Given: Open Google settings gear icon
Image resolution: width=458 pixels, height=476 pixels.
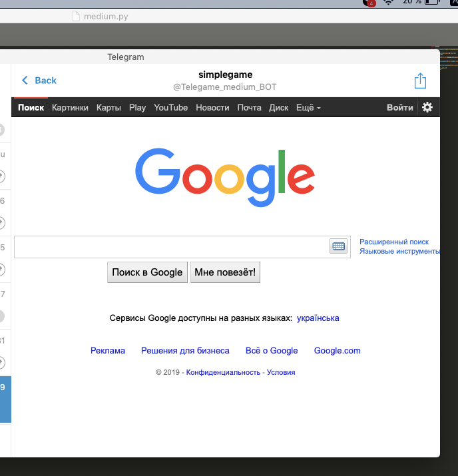Looking at the screenshot, I should (427, 107).
